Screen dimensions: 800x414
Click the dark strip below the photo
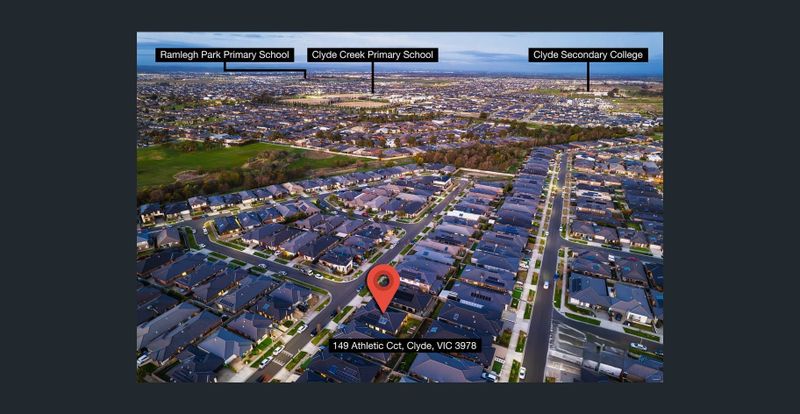click(400, 398)
